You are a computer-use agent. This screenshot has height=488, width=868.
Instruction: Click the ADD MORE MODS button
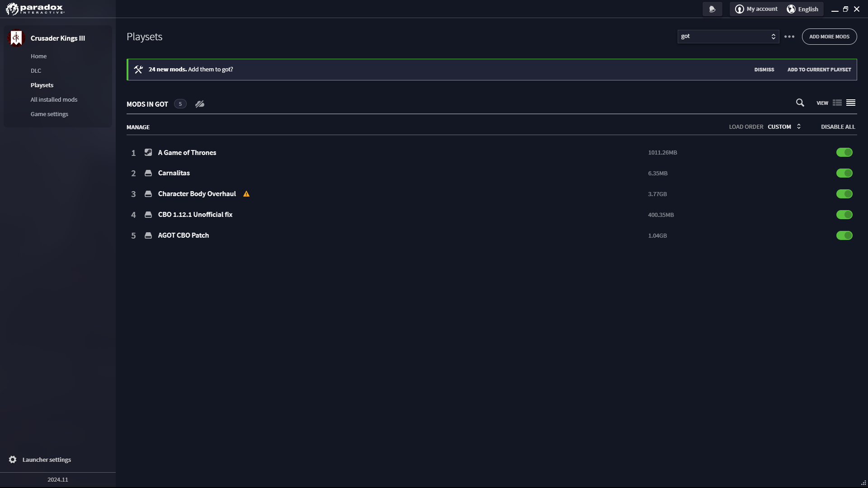pos(830,37)
